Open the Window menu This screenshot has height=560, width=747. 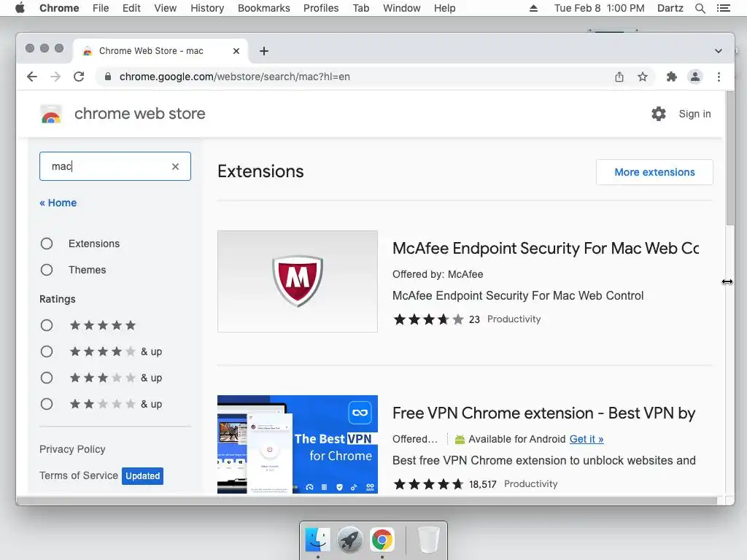[402, 8]
